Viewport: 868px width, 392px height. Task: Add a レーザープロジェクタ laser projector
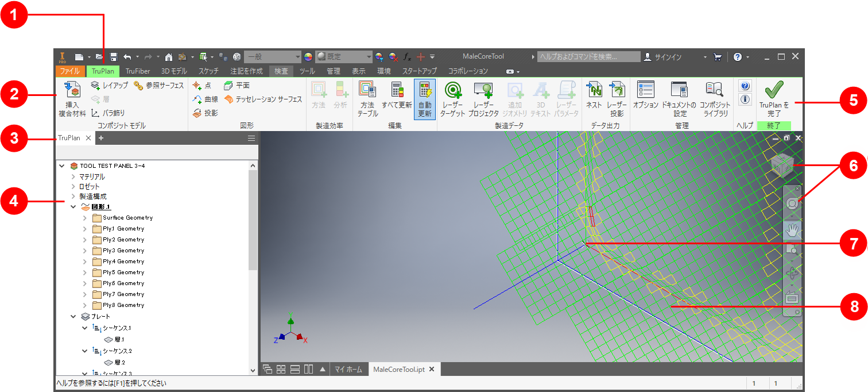[x=483, y=98]
